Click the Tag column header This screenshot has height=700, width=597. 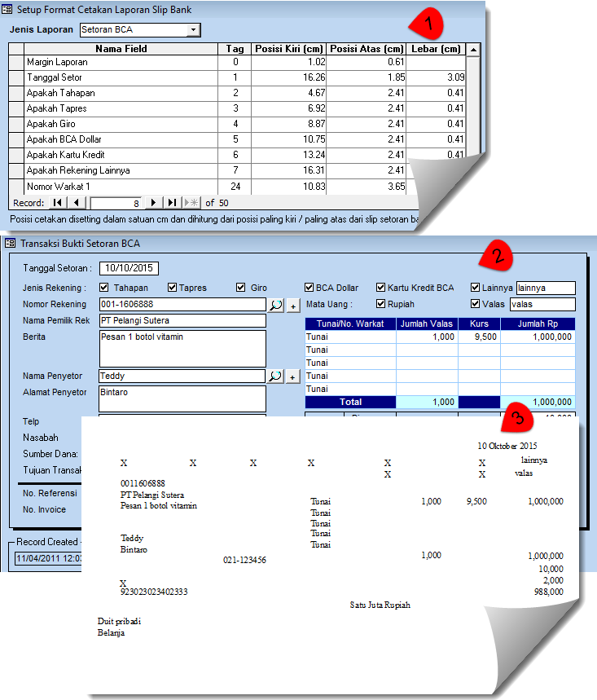235,49
